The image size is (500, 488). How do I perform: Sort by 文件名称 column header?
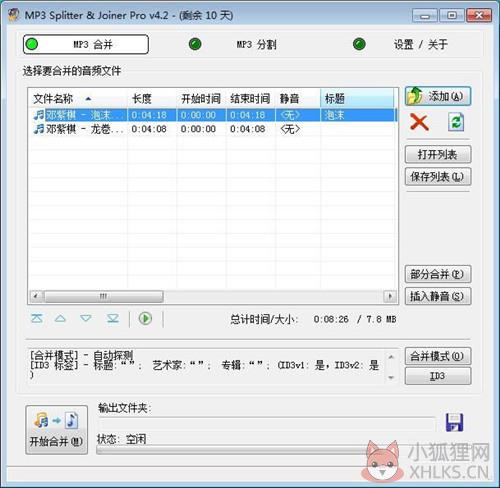[78, 99]
